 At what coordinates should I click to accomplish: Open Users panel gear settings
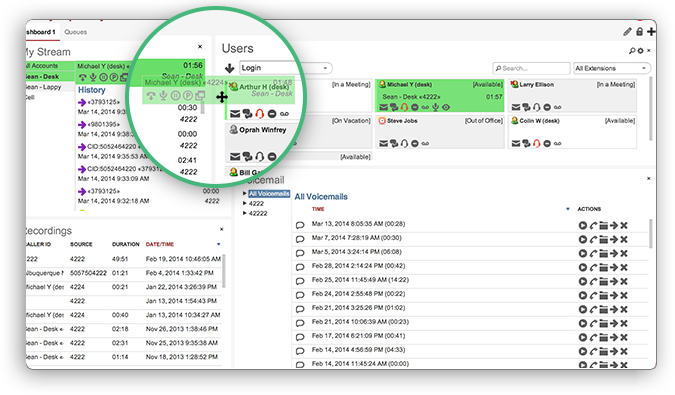pyautogui.click(x=641, y=51)
